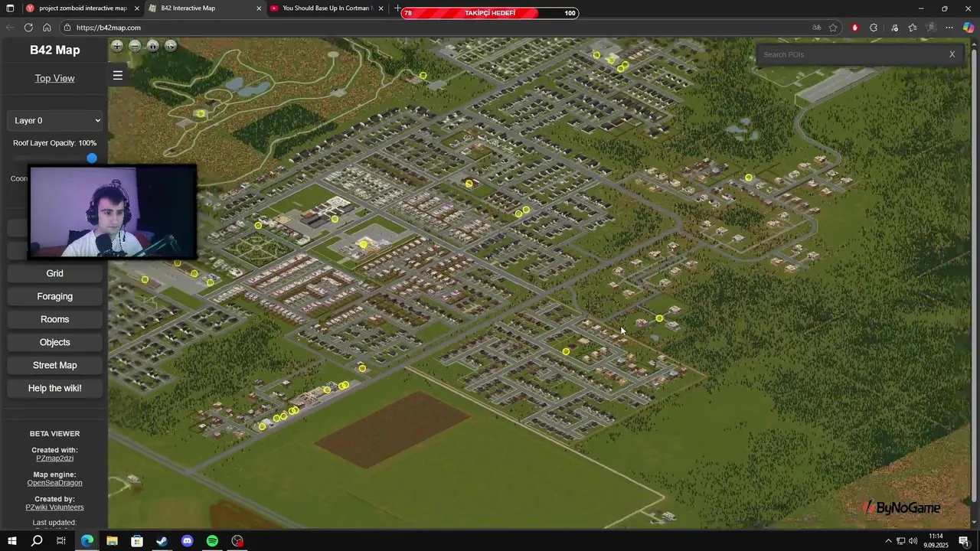The image size is (980, 551).
Task: Click into the Search POIs field
Action: pos(850,54)
